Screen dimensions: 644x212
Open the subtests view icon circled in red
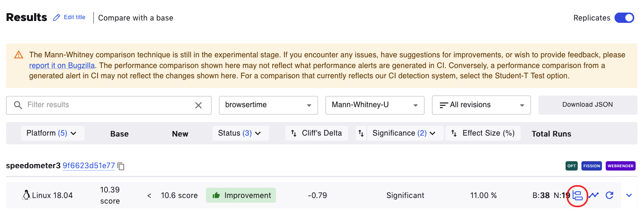(x=578, y=195)
